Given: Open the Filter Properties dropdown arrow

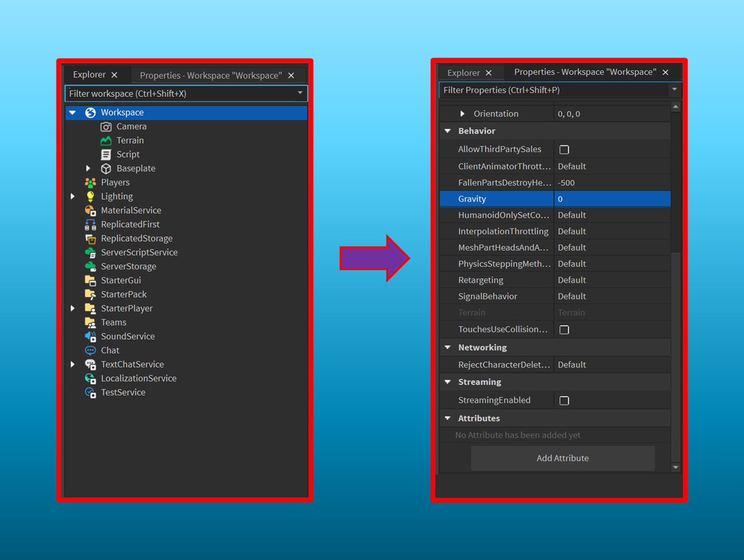Looking at the screenshot, I should coord(675,90).
